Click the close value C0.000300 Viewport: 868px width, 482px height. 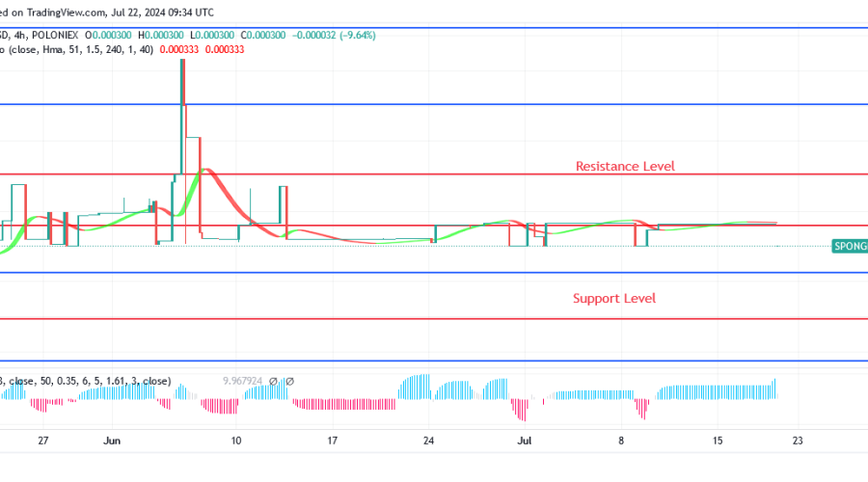tap(263, 35)
